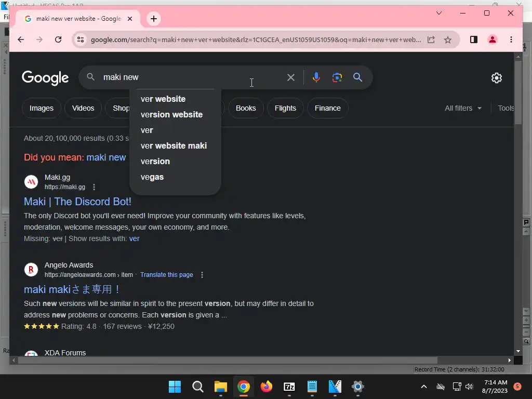Screen dimensions: 532x399
Task: Open a new tab with plus button
Action: [x=154, y=19]
